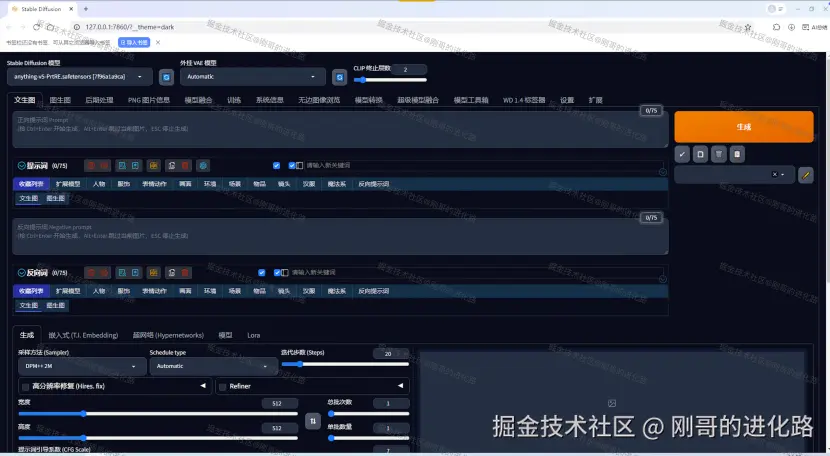The image size is (830, 456).
Task: Open the 嵌入式 (T.I. Embedding) tab
Action: [83, 335]
